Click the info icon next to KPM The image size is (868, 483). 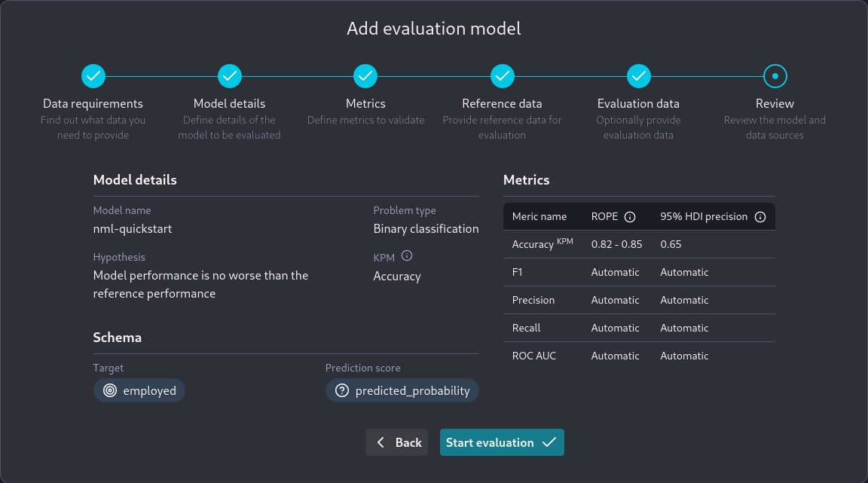point(407,256)
